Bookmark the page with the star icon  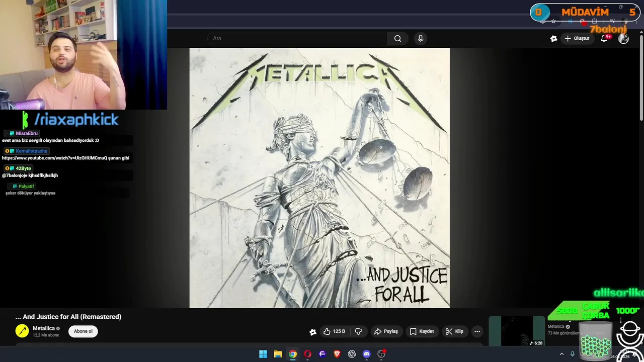[553, 22]
